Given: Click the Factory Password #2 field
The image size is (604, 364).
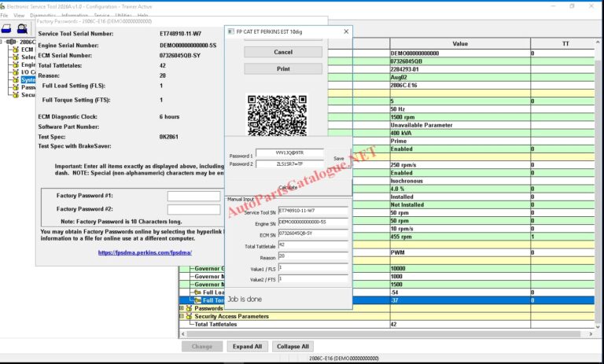Looking at the screenshot, I should pyautogui.click(x=193, y=209).
